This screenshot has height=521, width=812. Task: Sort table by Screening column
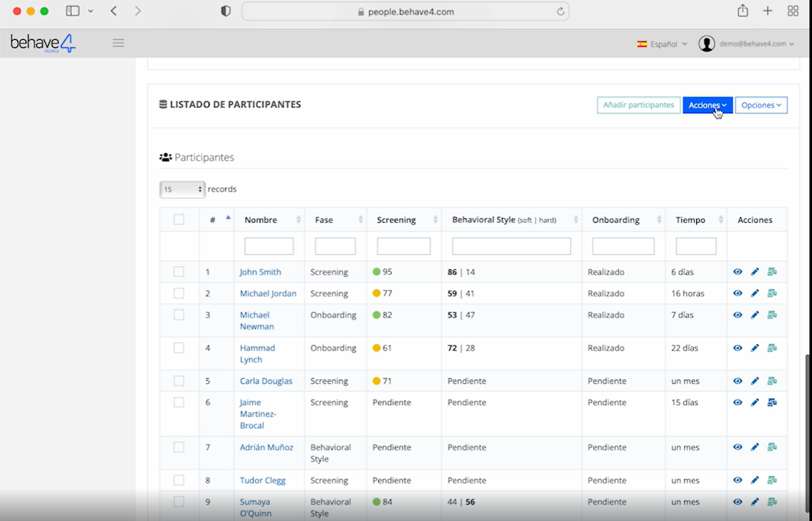[404, 220]
